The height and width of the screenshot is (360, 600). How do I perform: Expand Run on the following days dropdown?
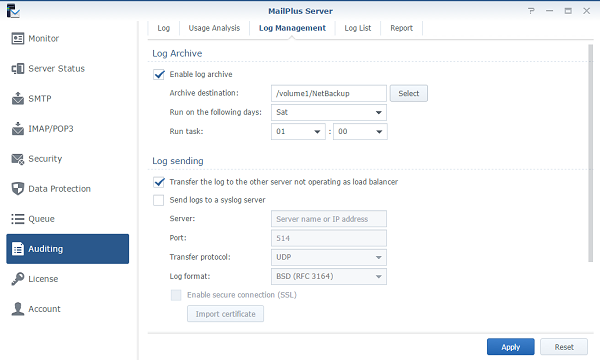tap(329, 112)
